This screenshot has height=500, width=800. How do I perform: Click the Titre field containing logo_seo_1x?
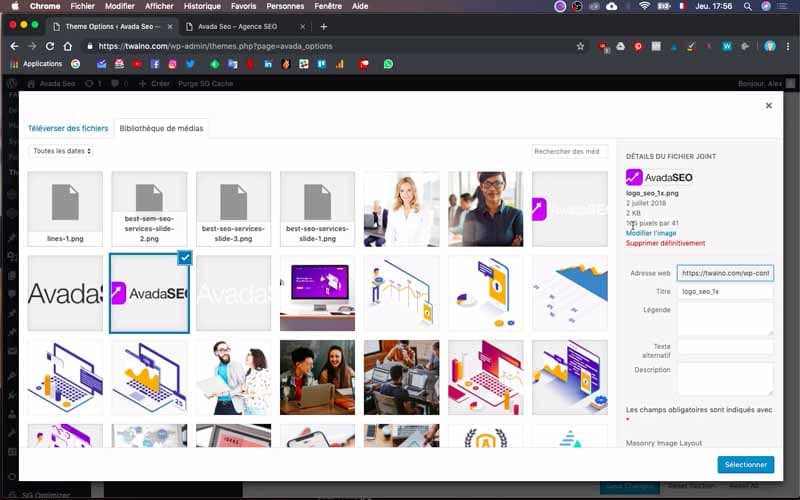click(x=725, y=291)
